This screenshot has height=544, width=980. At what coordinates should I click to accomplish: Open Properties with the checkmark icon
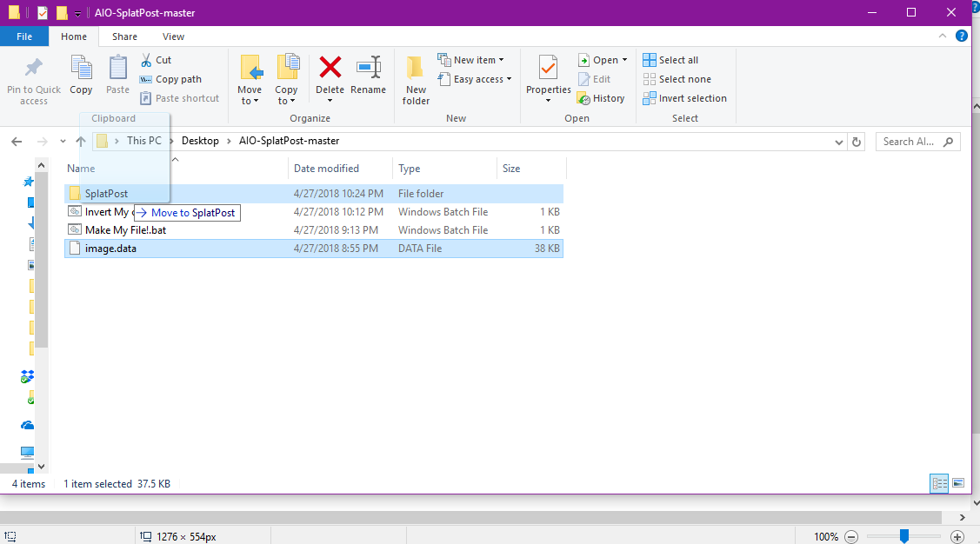coord(548,68)
